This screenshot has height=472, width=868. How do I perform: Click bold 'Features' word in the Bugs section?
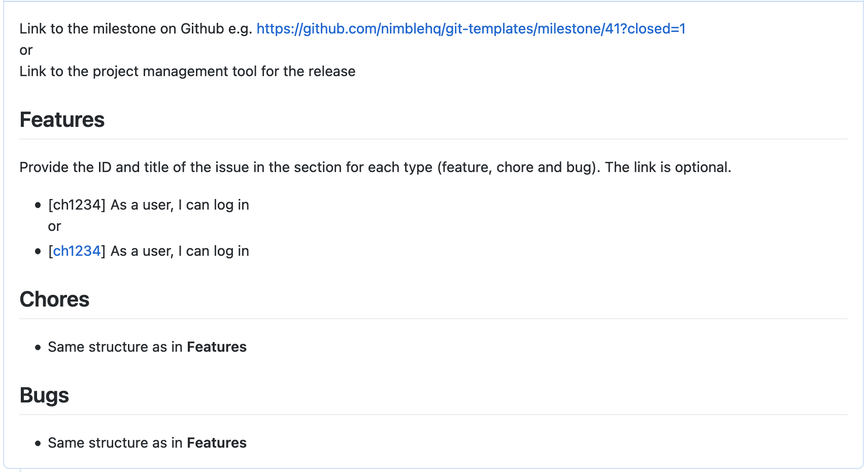point(217,443)
